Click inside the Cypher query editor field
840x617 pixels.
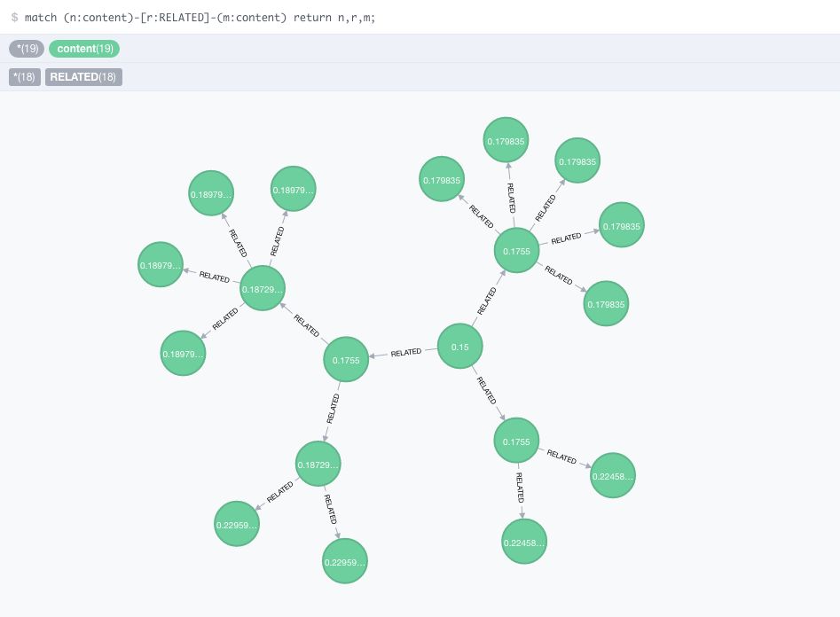[355, 16]
